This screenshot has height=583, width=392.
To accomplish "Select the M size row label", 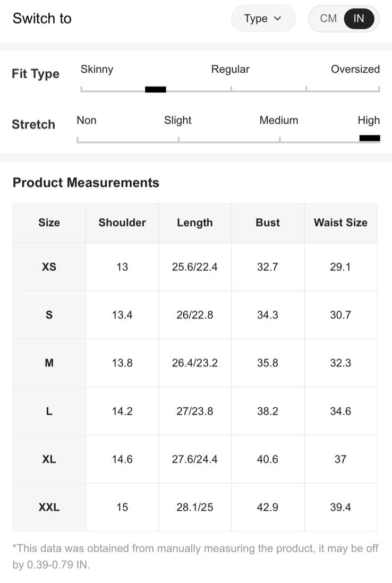I will click(49, 363).
